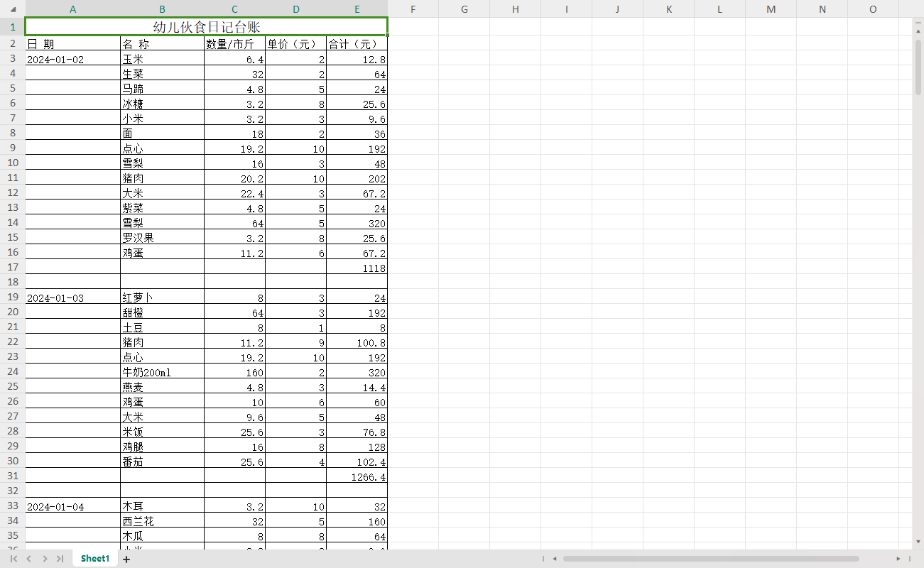Click the horizontal scrollbar thumb

click(711, 559)
